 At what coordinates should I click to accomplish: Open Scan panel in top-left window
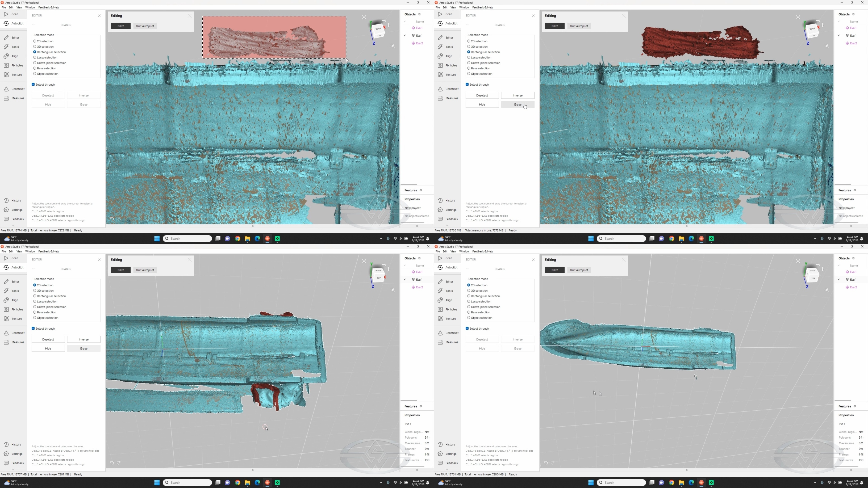click(11, 14)
